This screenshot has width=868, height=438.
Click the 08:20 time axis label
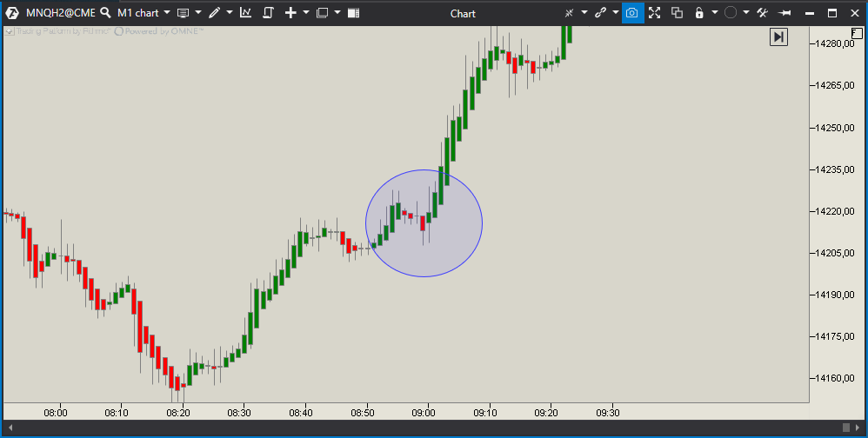(x=178, y=413)
